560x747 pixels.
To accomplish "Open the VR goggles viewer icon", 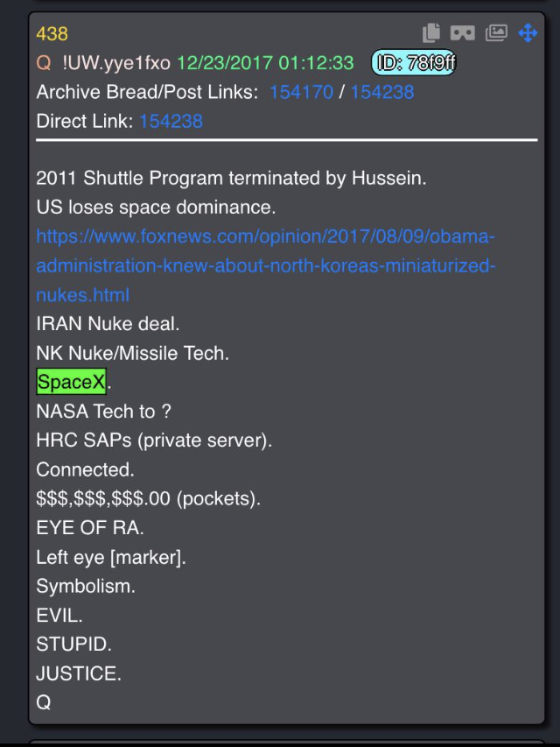I will (462, 33).
